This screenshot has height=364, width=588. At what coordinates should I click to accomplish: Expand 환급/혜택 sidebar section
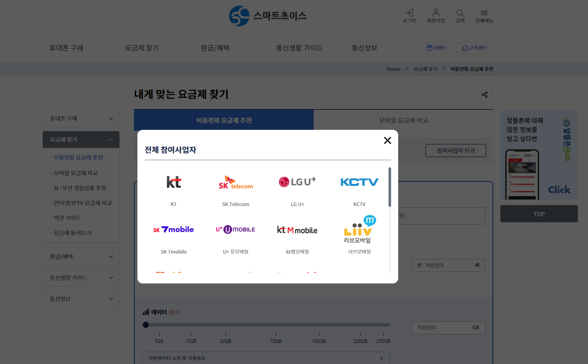(81, 257)
